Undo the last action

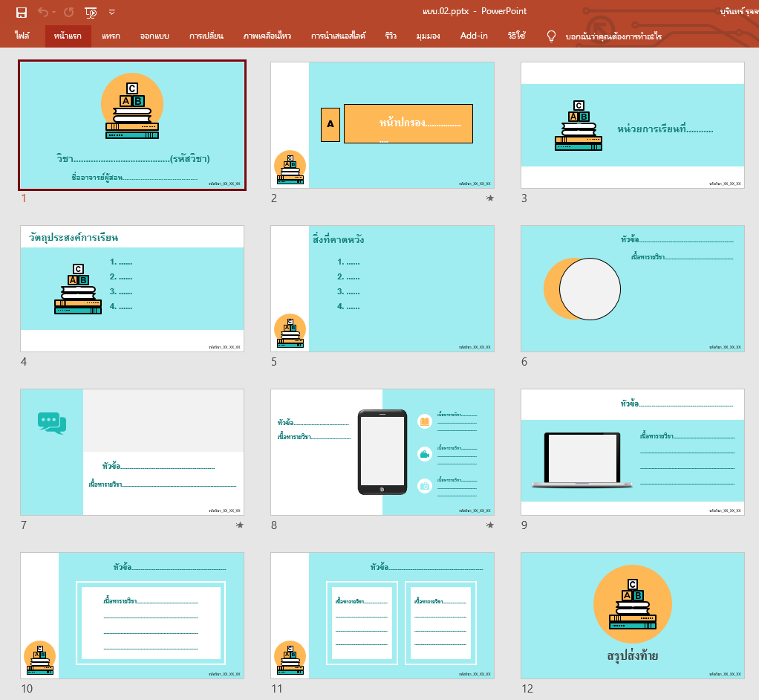43,12
